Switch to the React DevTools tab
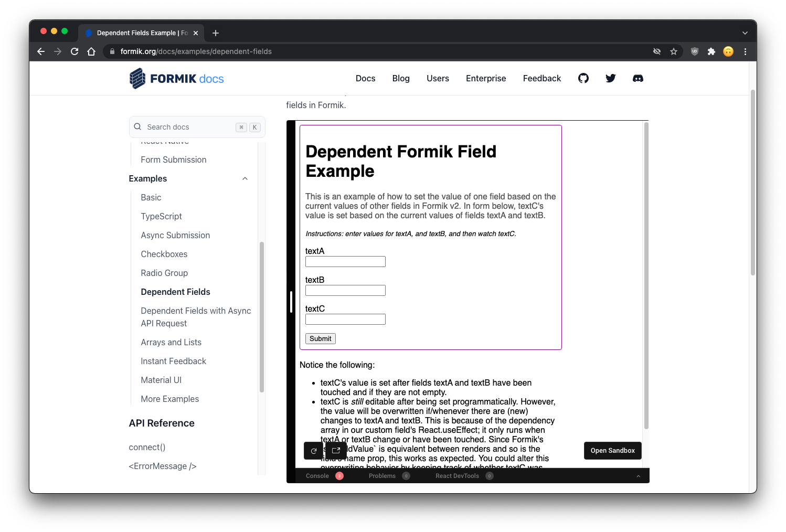Viewport: 786px width, 532px height. tap(457, 476)
